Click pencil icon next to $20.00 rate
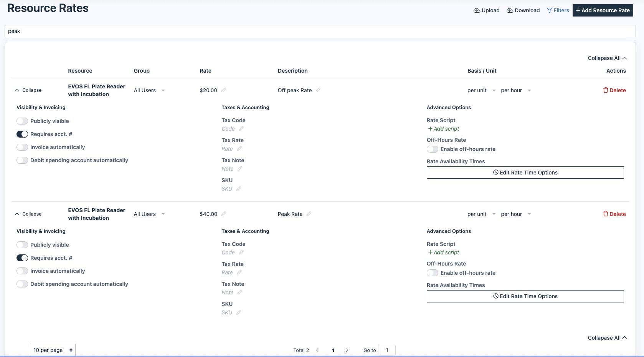 coord(224,90)
